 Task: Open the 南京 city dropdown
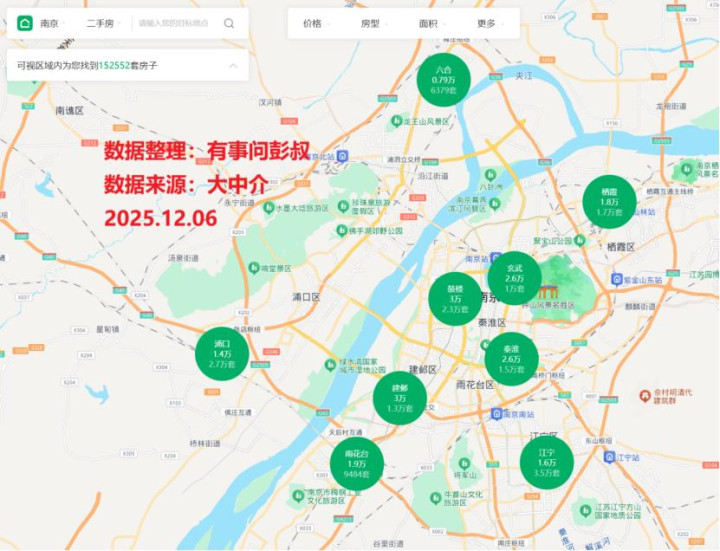click(x=53, y=23)
